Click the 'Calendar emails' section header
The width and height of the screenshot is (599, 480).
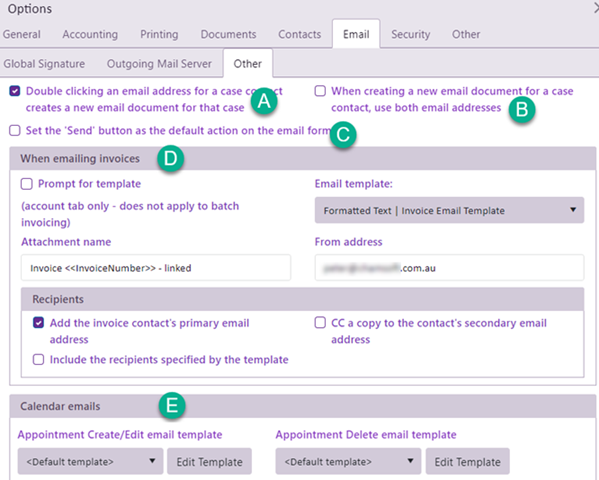[x=303, y=406]
